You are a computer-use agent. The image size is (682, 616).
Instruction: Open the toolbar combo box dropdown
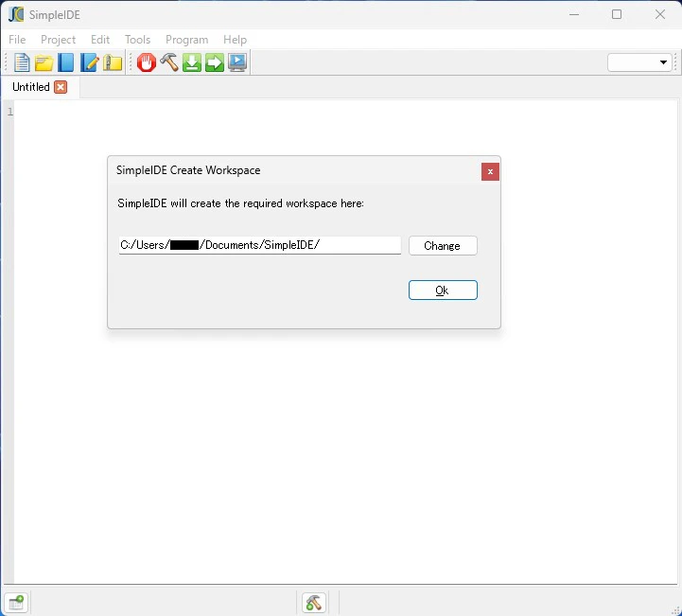(x=639, y=62)
